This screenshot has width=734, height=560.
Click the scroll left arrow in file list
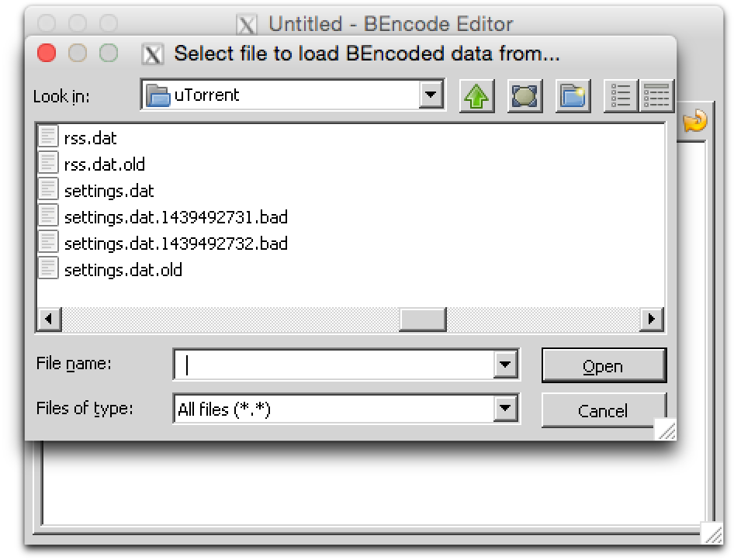tap(48, 318)
